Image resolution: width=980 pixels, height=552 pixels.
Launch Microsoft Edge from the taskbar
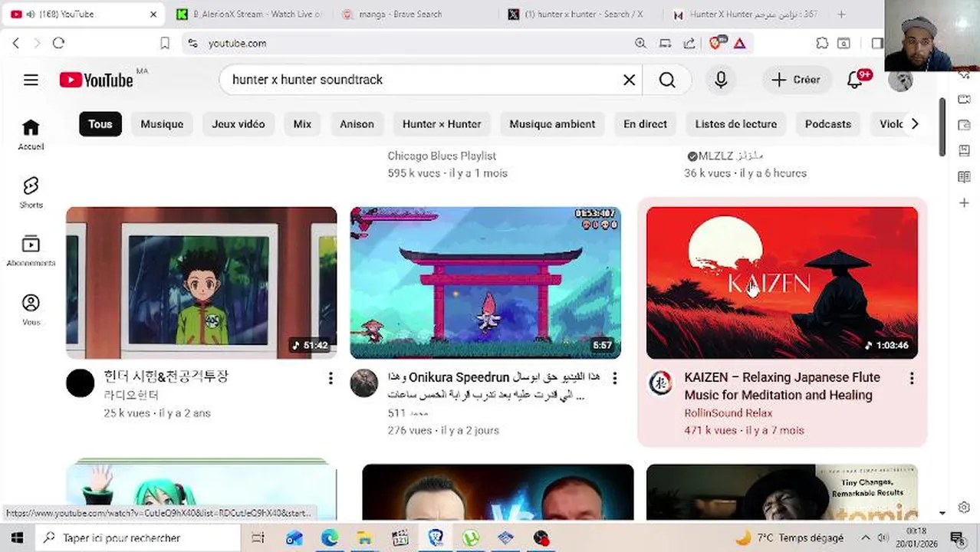click(330, 537)
